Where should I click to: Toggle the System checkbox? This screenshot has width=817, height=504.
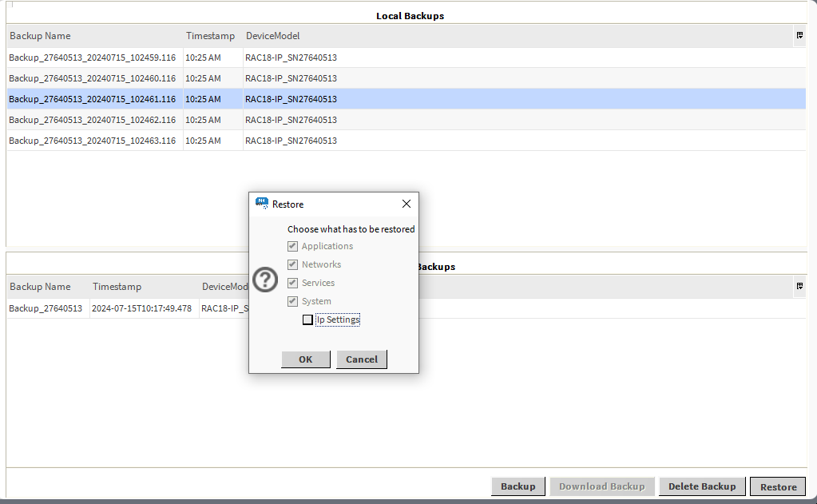tap(293, 302)
